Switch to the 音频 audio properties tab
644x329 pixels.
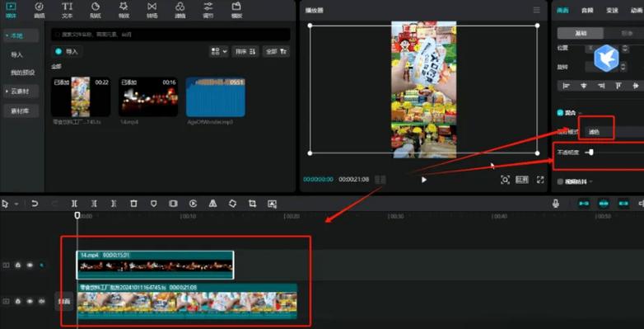click(587, 10)
